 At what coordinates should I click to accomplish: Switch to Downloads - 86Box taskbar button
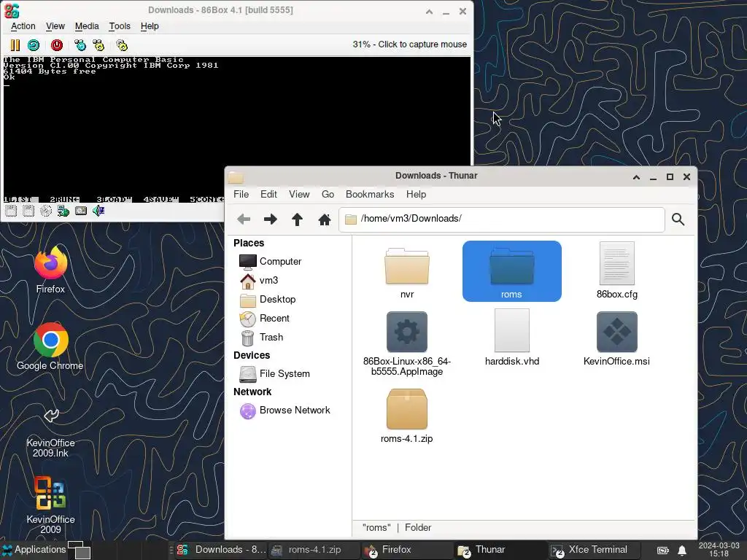[221, 550]
